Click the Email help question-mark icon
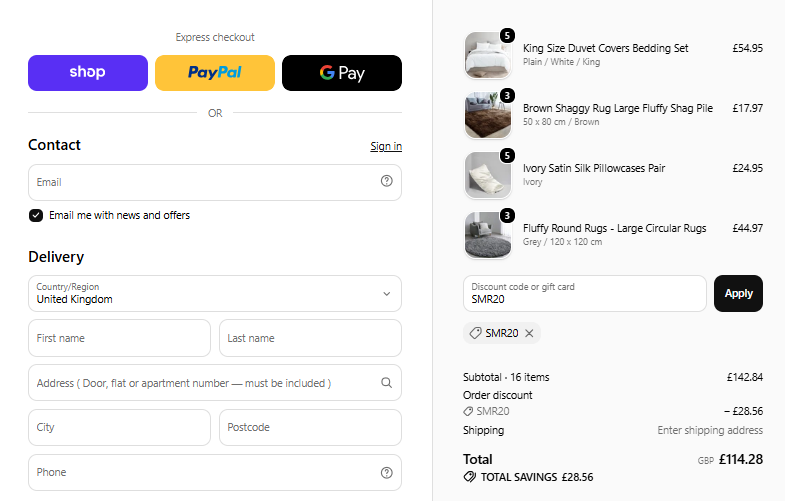The image size is (785, 501). click(386, 181)
